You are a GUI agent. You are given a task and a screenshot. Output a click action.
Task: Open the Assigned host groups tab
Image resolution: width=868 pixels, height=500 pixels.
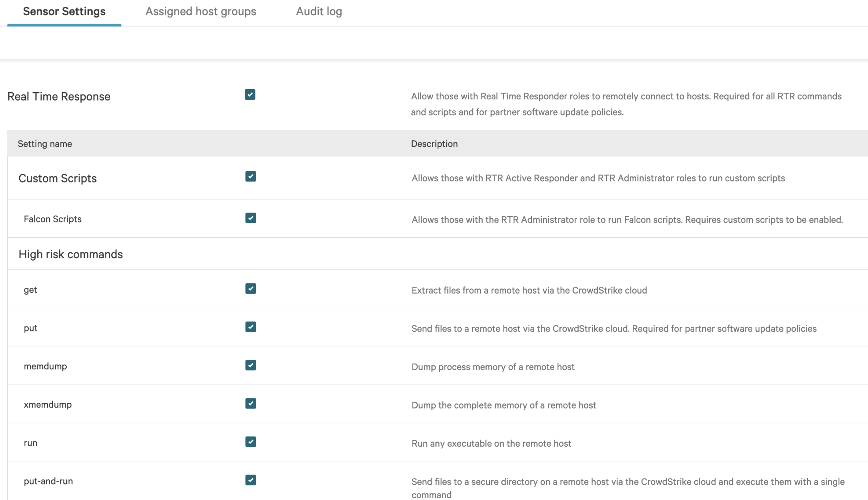pos(201,12)
